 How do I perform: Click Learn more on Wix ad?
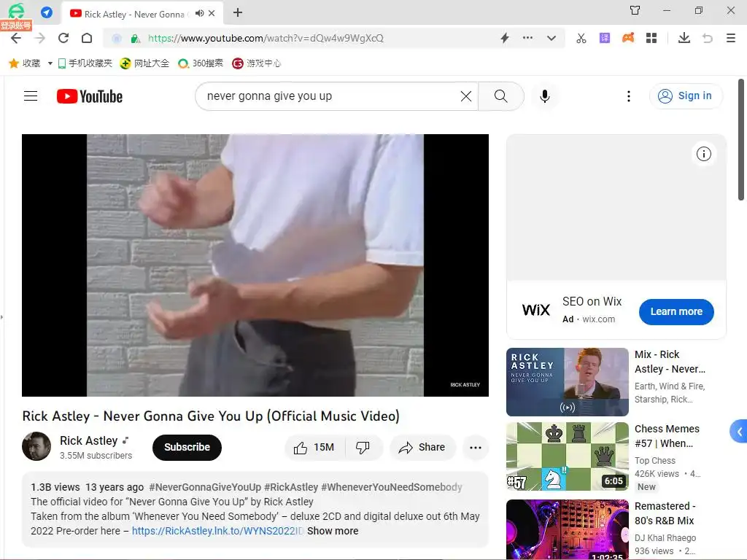pos(676,312)
